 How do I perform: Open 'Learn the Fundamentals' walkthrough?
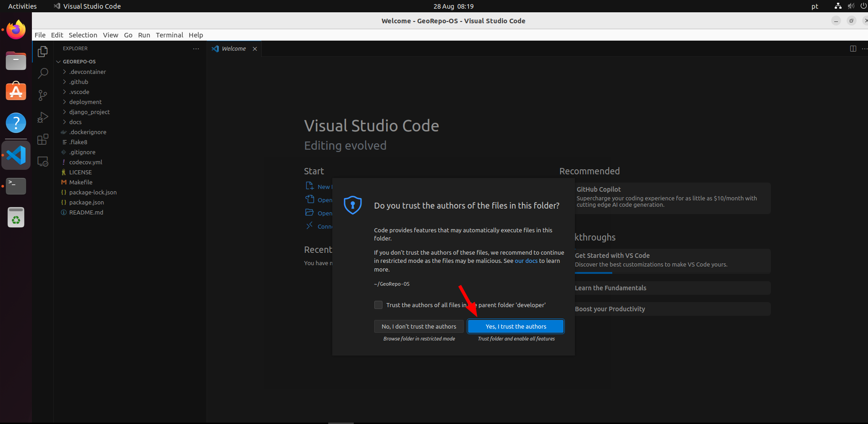(673, 288)
